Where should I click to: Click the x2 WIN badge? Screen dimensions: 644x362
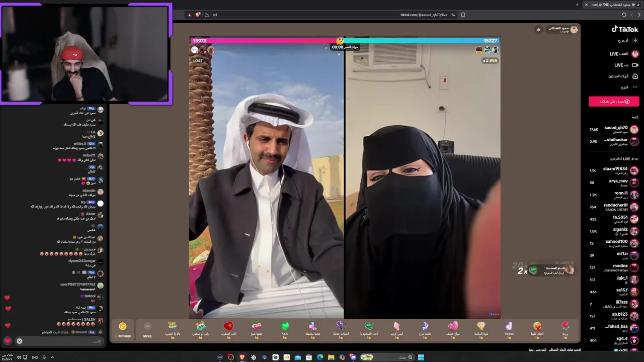(490, 60)
